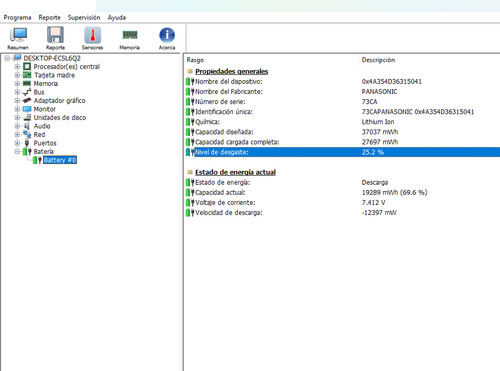The height and width of the screenshot is (371, 500).
Task: Click the PANASONIC manufacturer value
Action: (x=379, y=92)
